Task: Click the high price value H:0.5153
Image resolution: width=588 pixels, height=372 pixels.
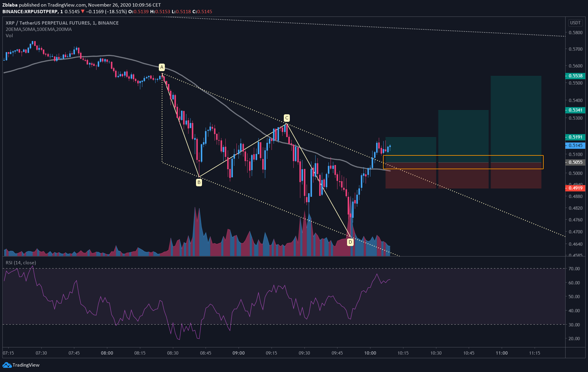Action: 160,11
